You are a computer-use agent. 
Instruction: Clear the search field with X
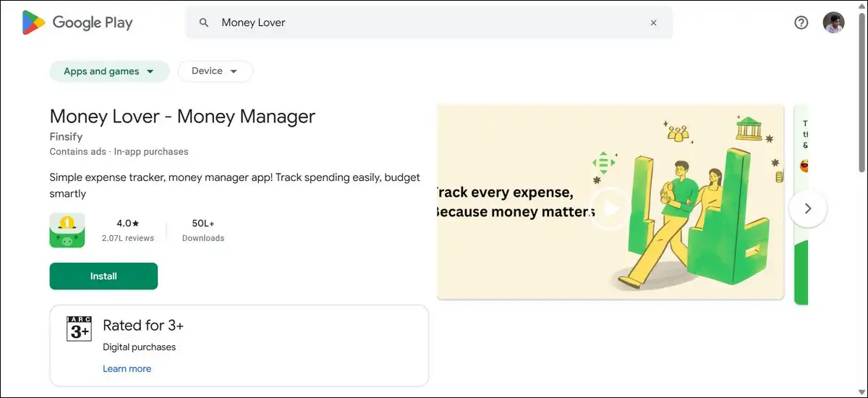click(653, 22)
